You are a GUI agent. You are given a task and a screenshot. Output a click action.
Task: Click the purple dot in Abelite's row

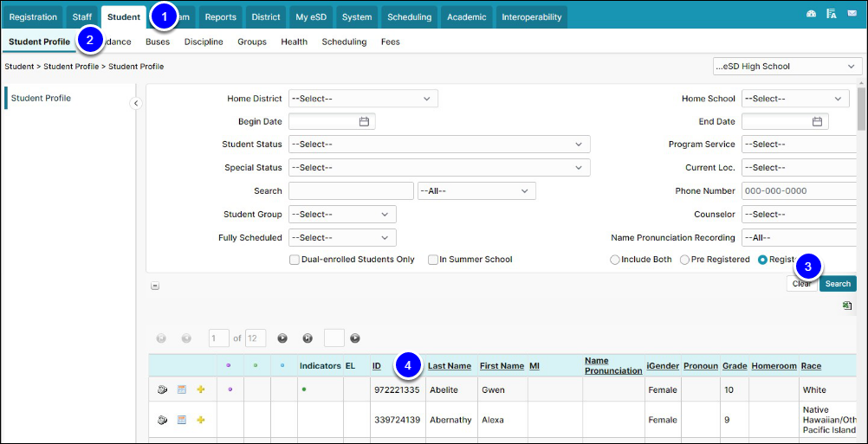[x=230, y=389]
